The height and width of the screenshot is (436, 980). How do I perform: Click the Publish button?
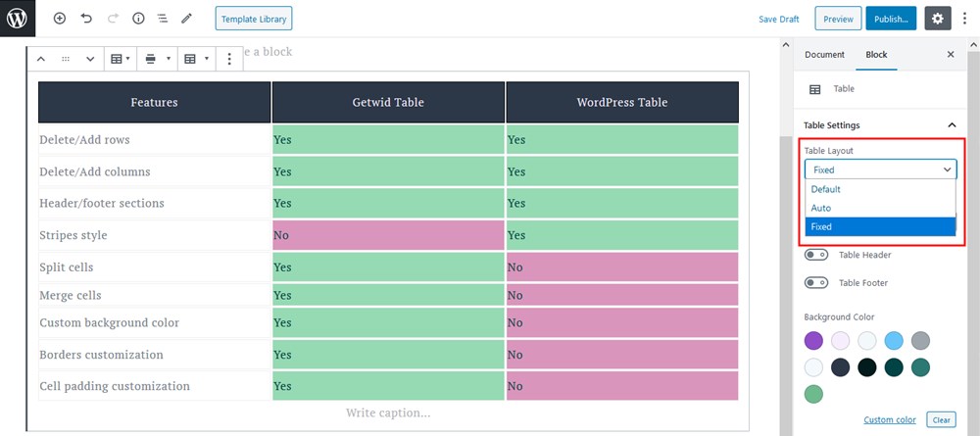pos(891,19)
